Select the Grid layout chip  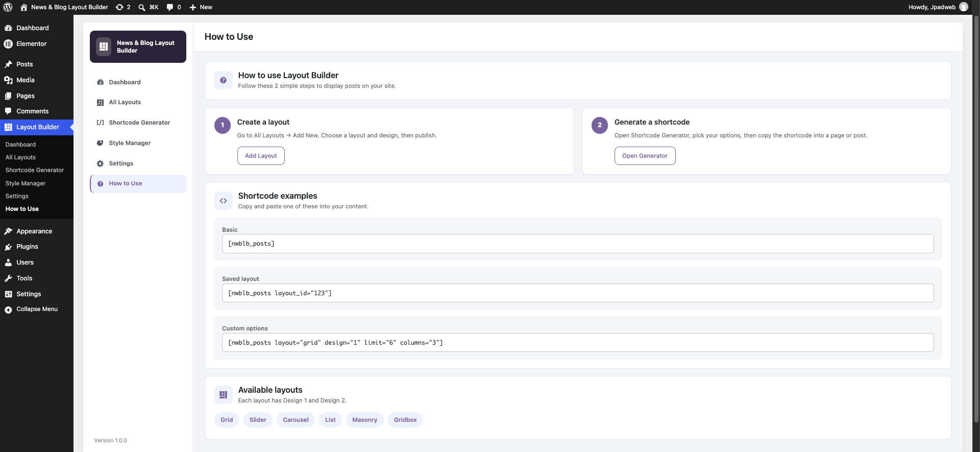[227, 420]
